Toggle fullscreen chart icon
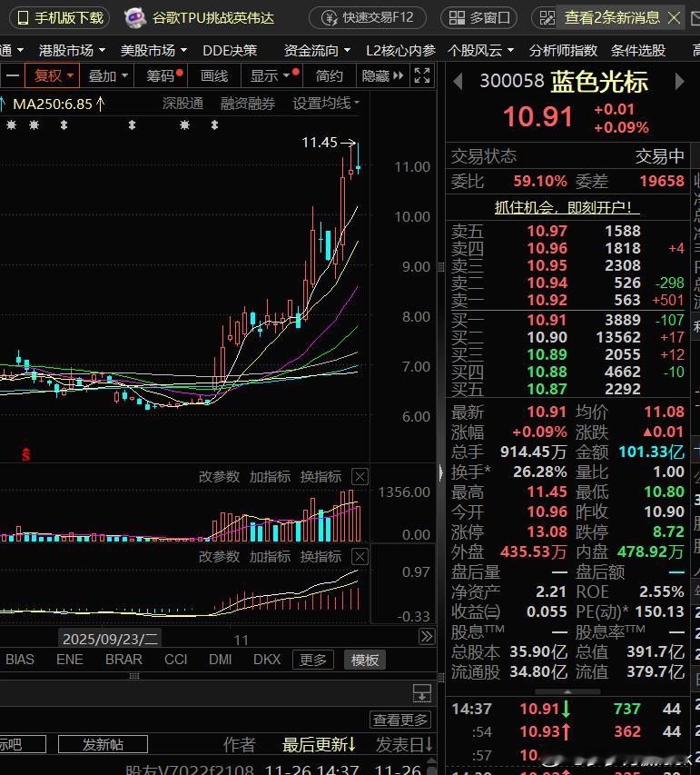Viewport: 700px width, 775px height. [422, 76]
